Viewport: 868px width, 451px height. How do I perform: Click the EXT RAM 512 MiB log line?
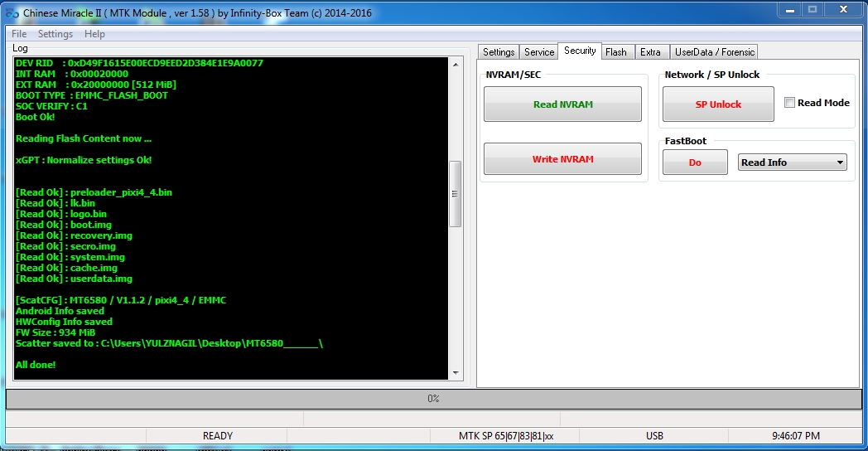[96, 85]
